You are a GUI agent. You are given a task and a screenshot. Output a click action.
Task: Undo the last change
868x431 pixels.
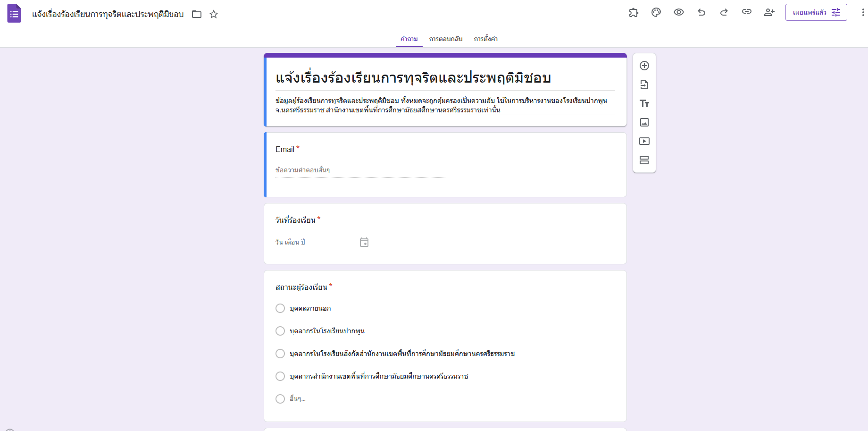click(701, 13)
